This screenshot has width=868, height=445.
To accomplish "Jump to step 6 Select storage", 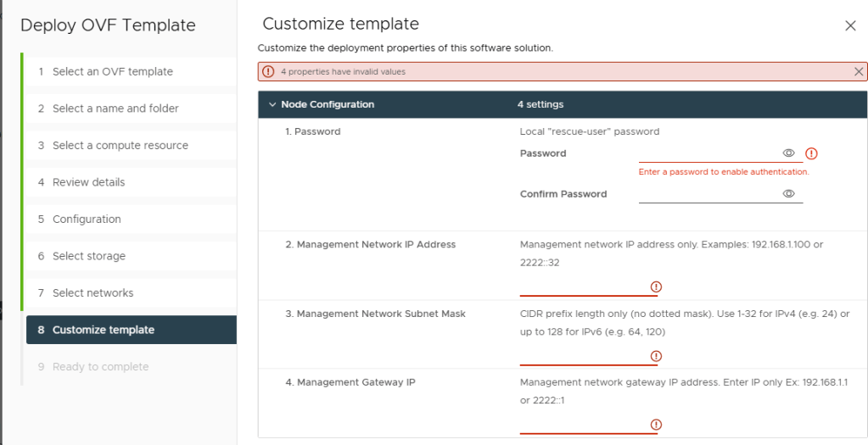I will (x=132, y=256).
